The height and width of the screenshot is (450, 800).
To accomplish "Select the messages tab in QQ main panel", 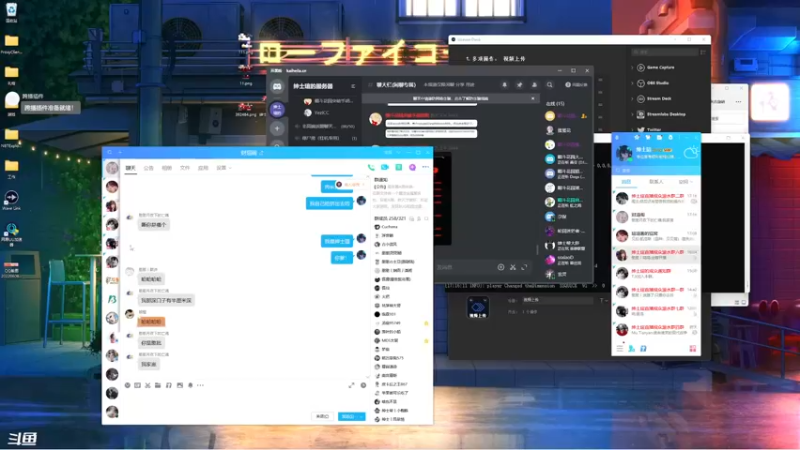I will [626, 182].
